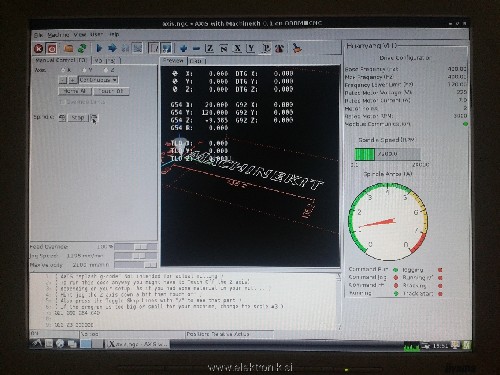Screen dimensions: 500x375
Task: Pause program execution toolbar icon
Action: click(x=125, y=48)
